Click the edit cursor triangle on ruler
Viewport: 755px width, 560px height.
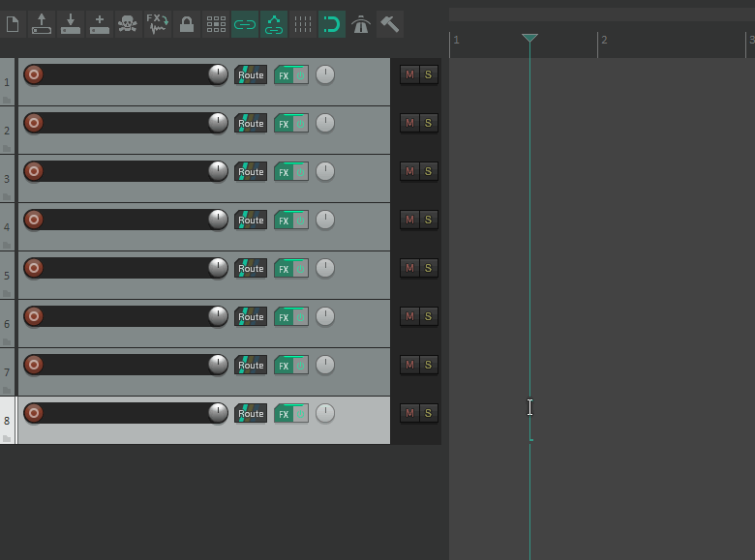click(529, 38)
